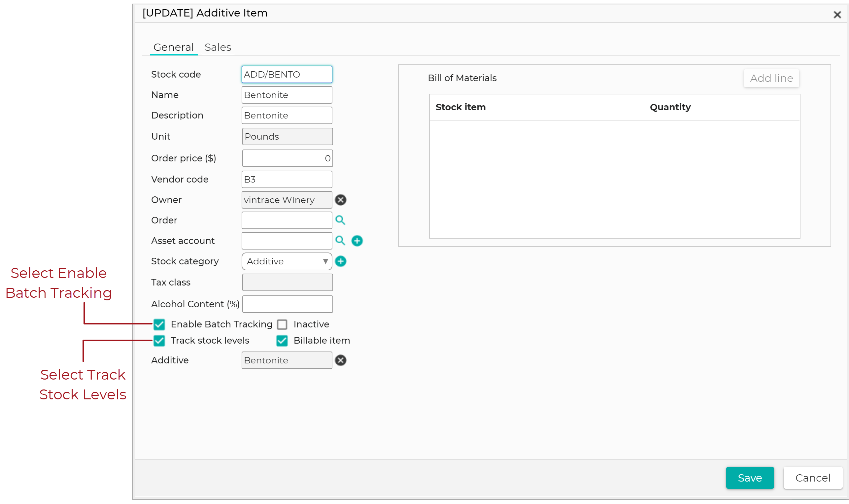This screenshot has height=504, width=849.
Task: Uncheck Track stock levels
Action: [159, 340]
